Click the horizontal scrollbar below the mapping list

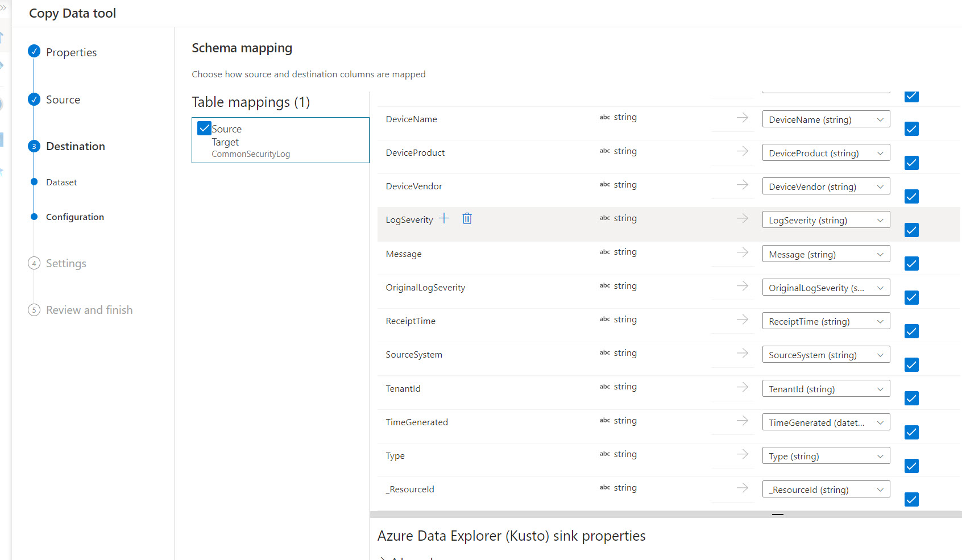[x=777, y=514]
